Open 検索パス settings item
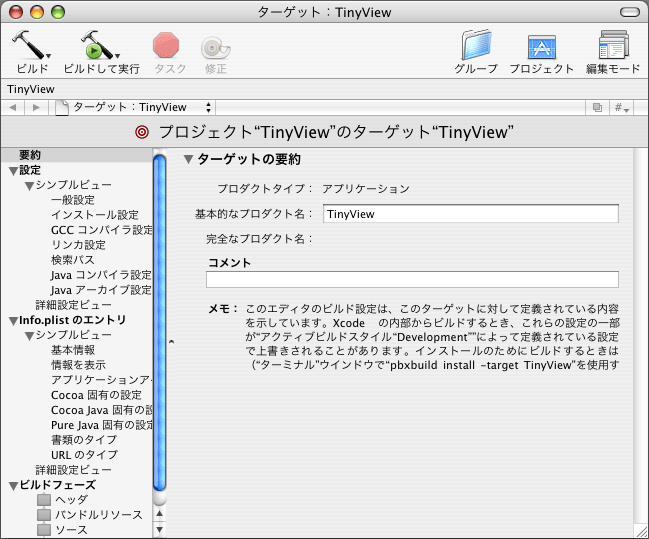This screenshot has height=539, width=649. (72, 260)
